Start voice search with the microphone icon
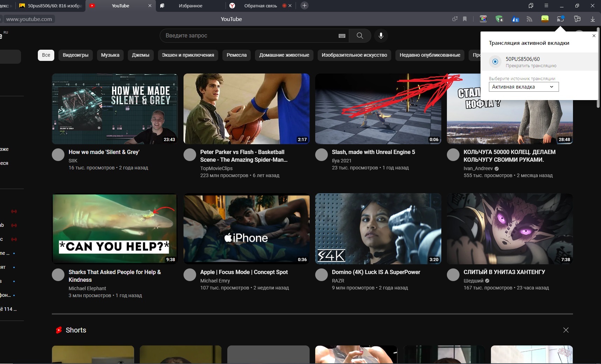Image resolution: width=601 pixels, height=364 pixels. click(381, 36)
